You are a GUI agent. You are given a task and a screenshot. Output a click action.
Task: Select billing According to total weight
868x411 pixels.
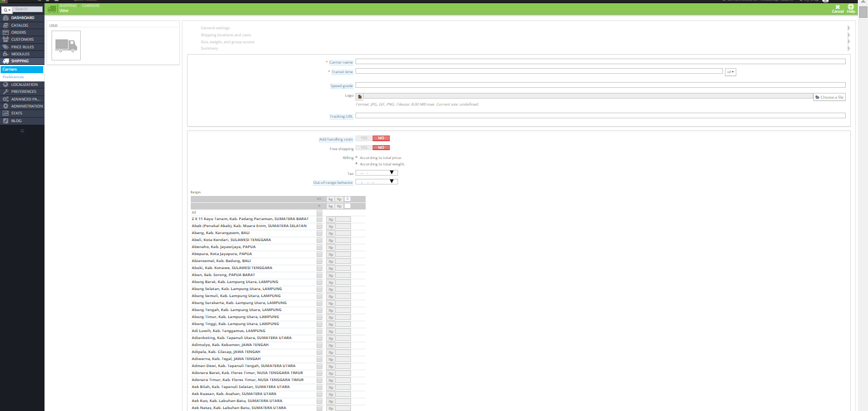coord(356,164)
